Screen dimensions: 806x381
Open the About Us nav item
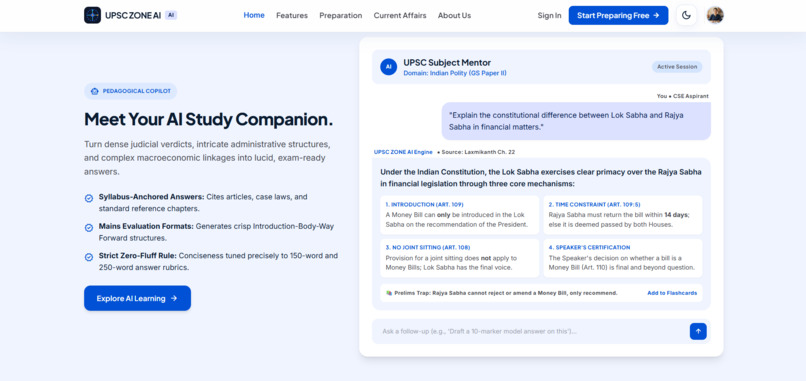[x=454, y=15]
